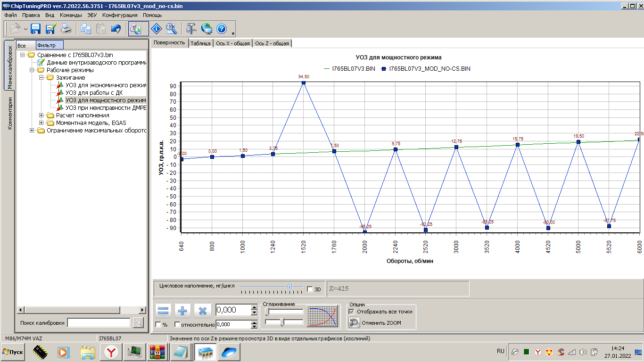The height and width of the screenshot is (362, 644).
Task: Expand the 'Расчет наполнения' folder
Action: tap(41, 115)
